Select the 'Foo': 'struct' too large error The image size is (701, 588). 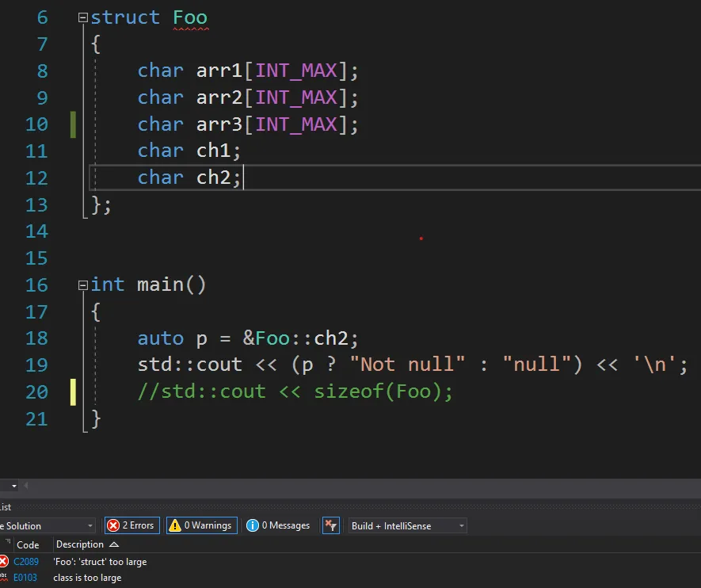tap(100, 562)
